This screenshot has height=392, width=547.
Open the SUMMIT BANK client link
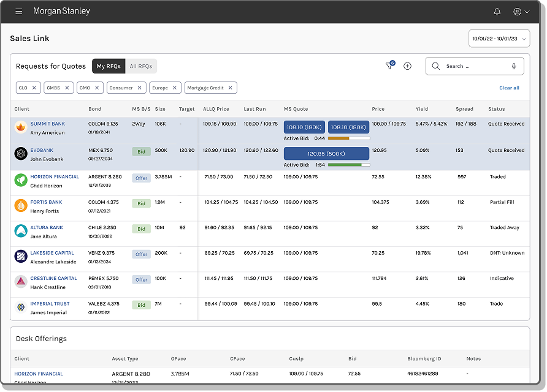[x=48, y=124]
